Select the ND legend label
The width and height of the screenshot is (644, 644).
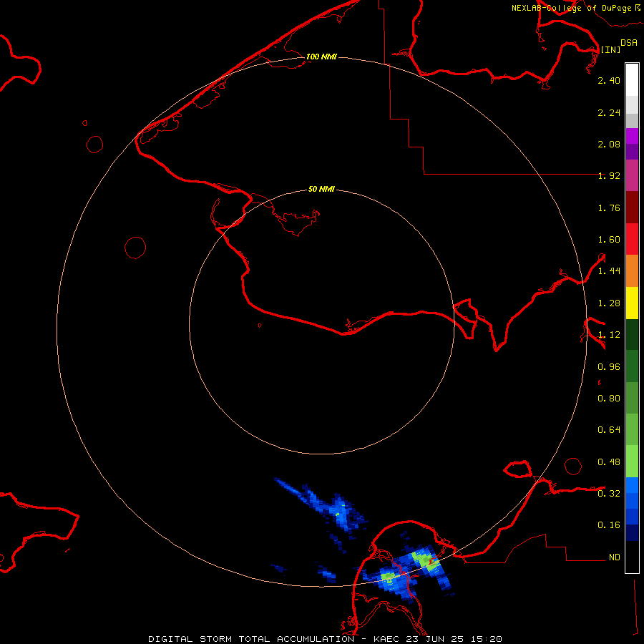coord(615,557)
